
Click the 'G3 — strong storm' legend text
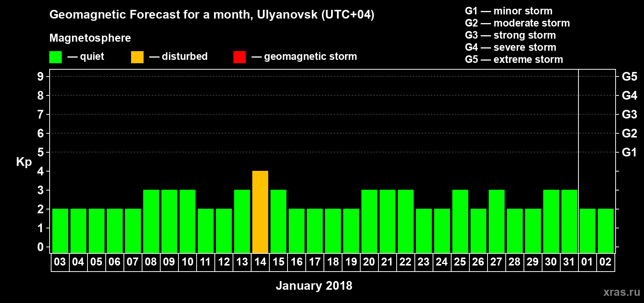point(510,35)
